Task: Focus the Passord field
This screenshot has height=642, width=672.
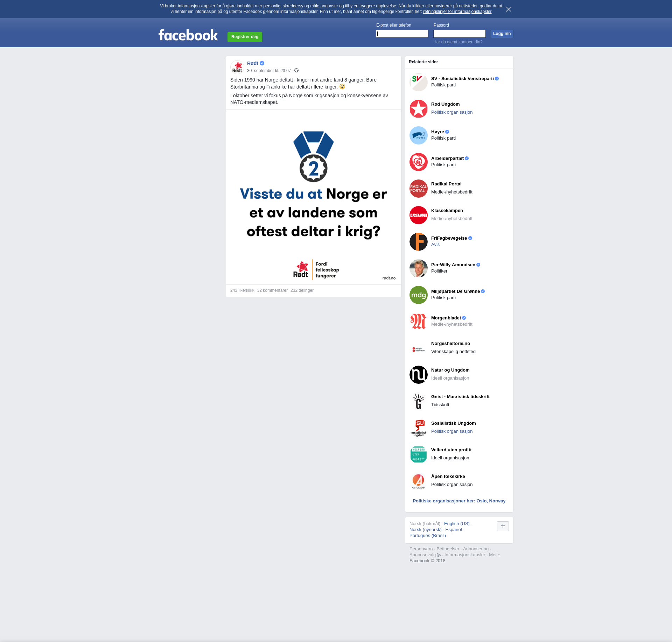Action: pyautogui.click(x=460, y=34)
